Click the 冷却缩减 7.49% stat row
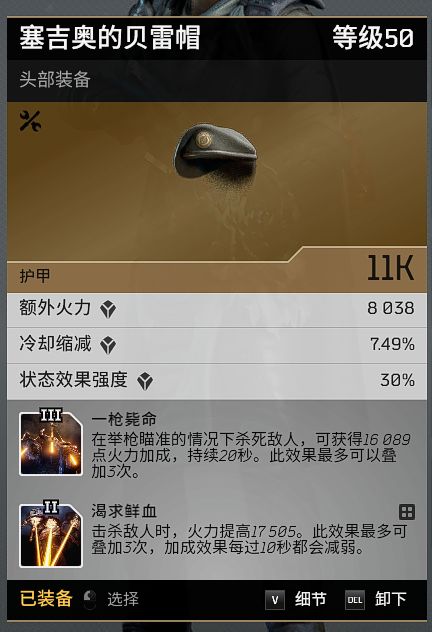 coord(217,345)
